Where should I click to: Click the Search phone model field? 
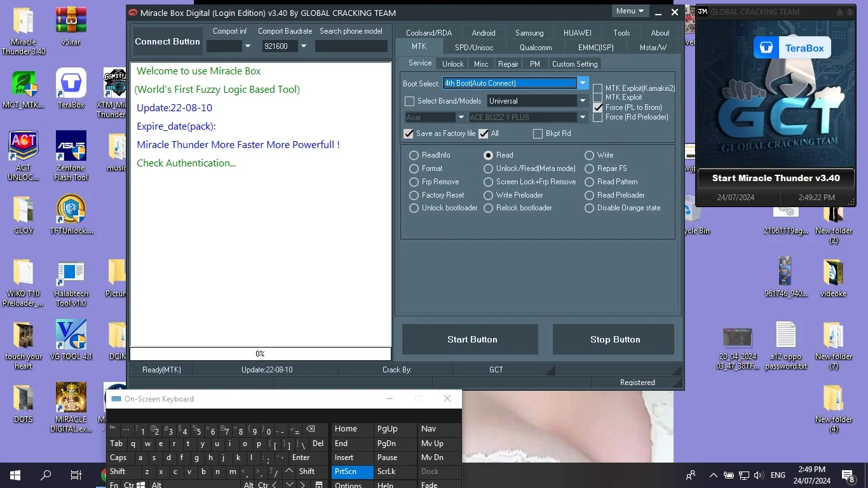point(351,46)
